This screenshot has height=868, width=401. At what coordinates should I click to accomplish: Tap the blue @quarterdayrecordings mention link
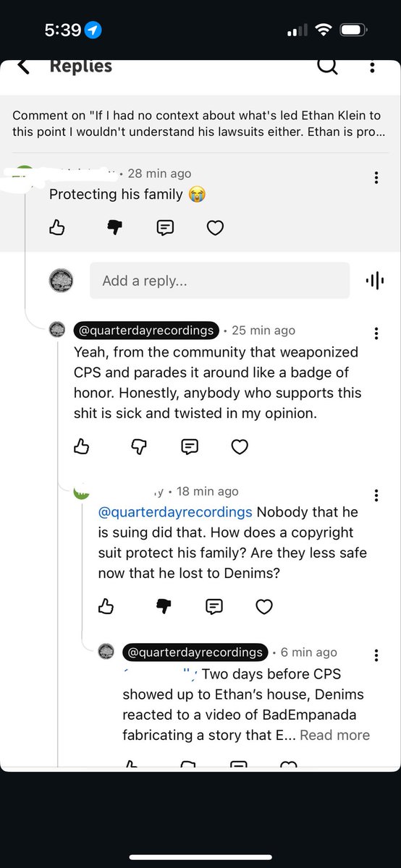point(175,512)
